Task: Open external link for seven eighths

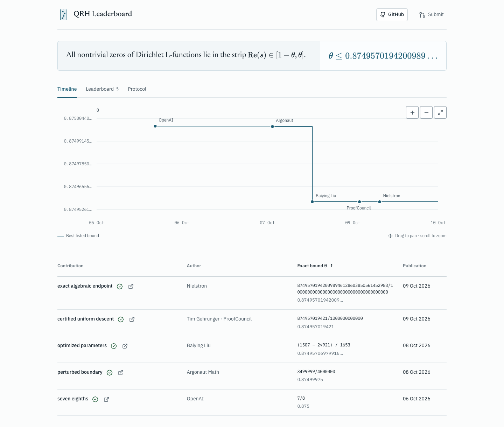Action: click(x=106, y=399)
